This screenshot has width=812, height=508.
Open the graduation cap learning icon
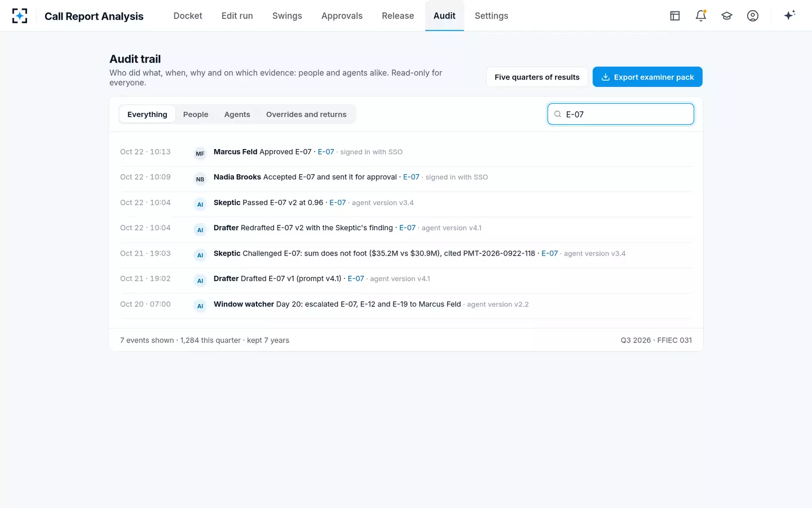coord(727,16)
